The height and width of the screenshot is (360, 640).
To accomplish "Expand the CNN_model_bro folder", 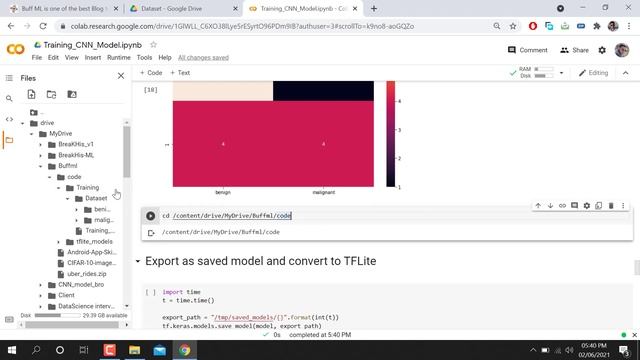I will tap(40, 285).
